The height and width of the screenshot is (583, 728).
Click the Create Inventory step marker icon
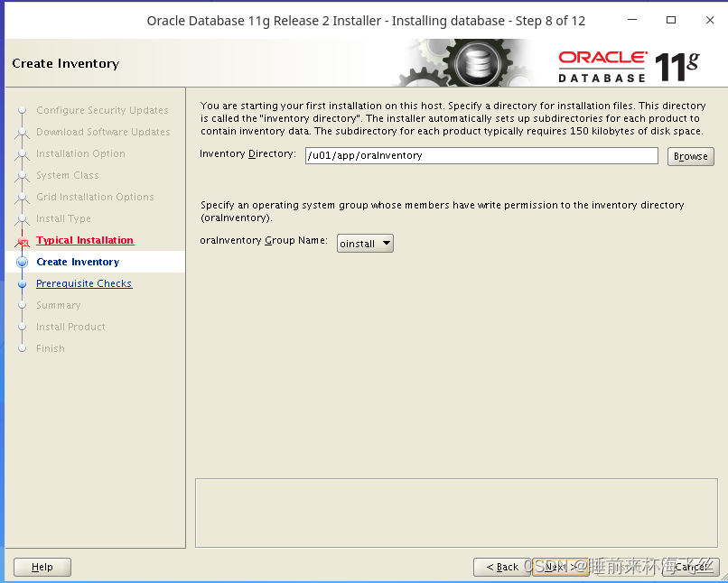pos(22,262)
